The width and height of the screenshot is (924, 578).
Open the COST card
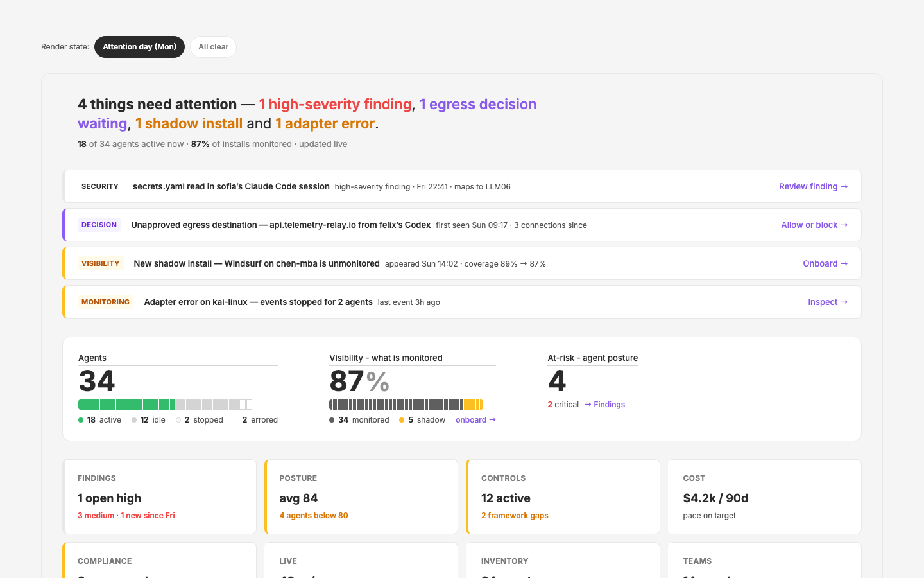click(x=765, y=496)
